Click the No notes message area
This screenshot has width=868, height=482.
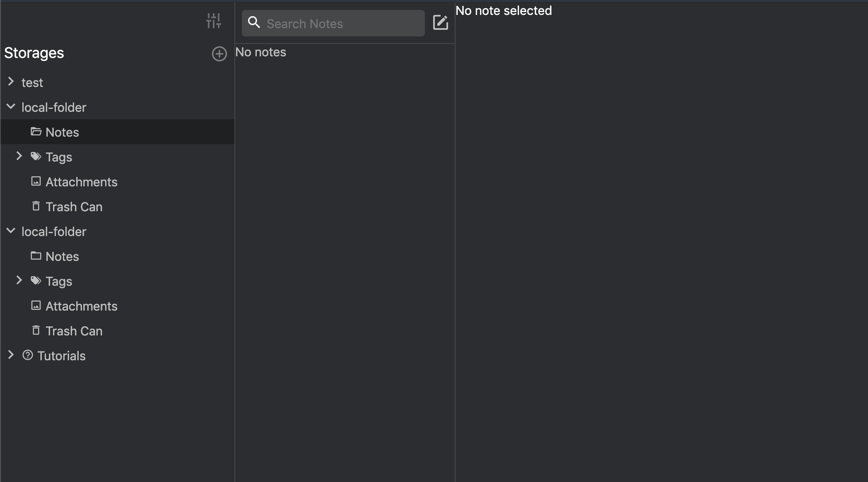pos(261,52)
